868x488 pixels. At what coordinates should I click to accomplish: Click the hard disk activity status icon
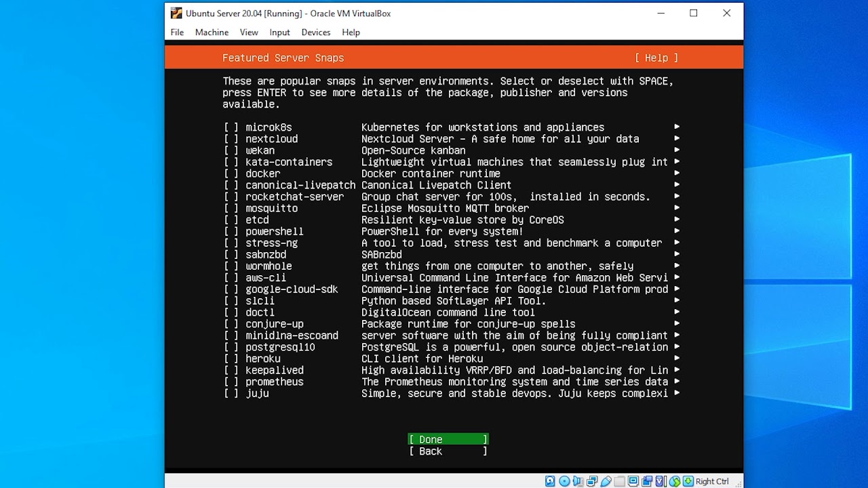coord(550,481)
